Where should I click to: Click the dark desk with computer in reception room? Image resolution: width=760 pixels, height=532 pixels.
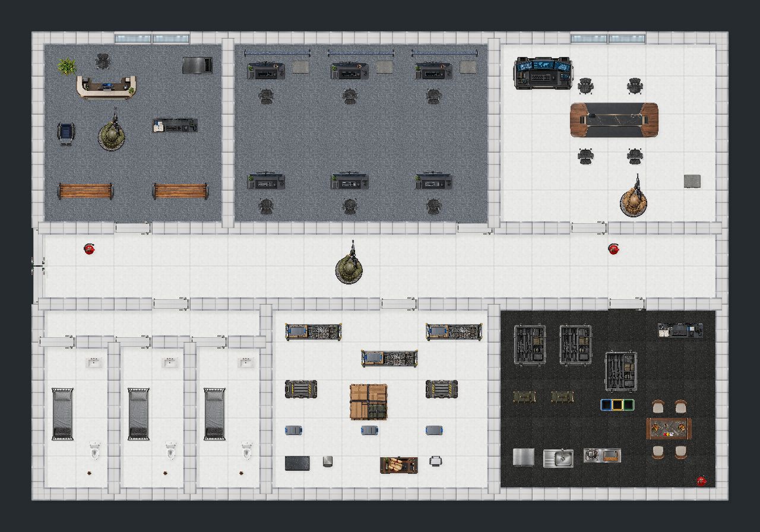(175, 125)
